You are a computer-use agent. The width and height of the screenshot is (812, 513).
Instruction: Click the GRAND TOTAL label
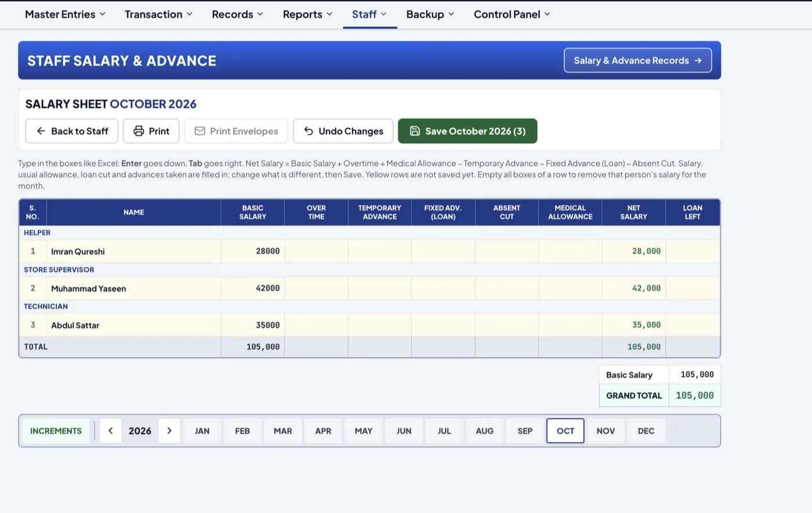coord(634,395)
